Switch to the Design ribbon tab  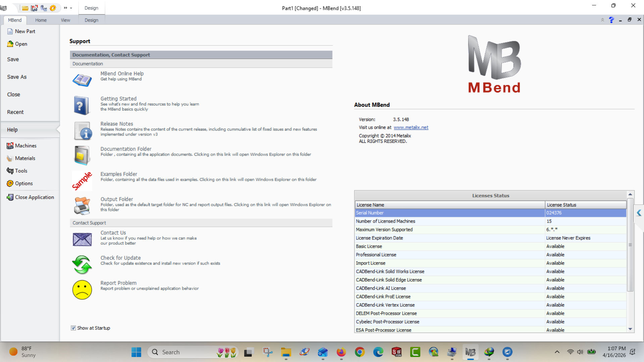(x=91, y=20)
